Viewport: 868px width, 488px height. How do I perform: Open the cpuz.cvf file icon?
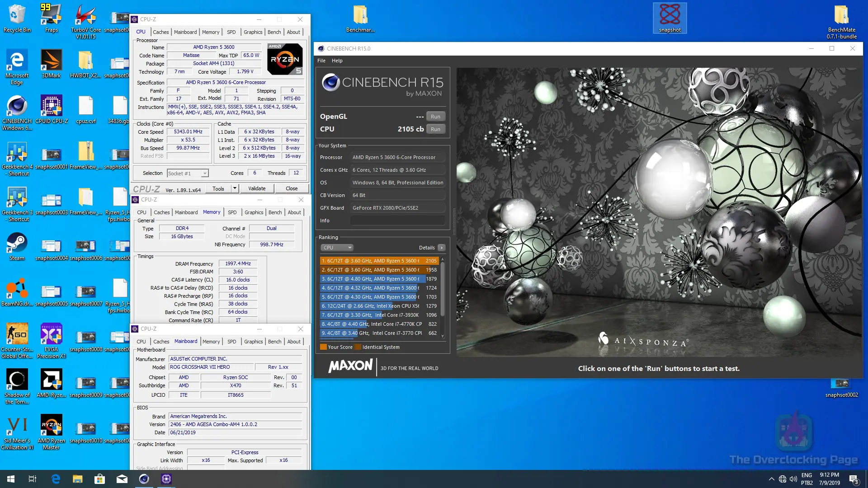[x=86, y=110]
